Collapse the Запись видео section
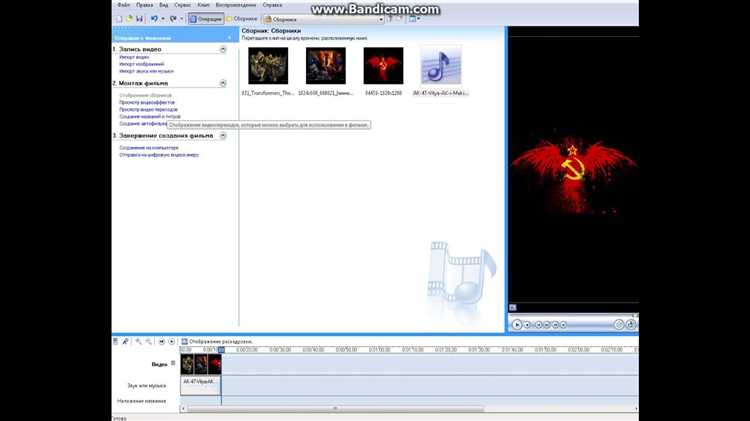 click(223, 49)
